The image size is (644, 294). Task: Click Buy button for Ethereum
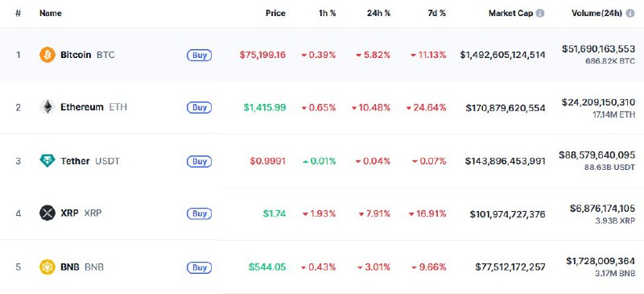click(199, 108)
